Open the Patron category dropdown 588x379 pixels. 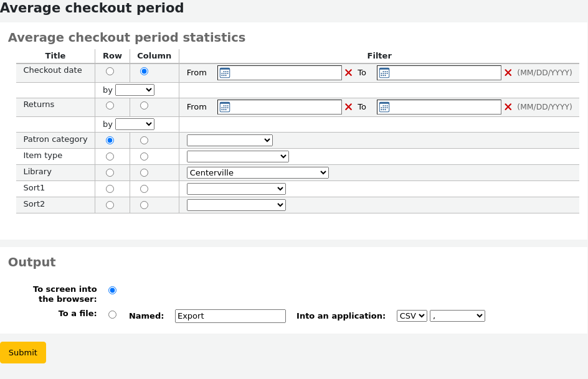tap(229, 140)
